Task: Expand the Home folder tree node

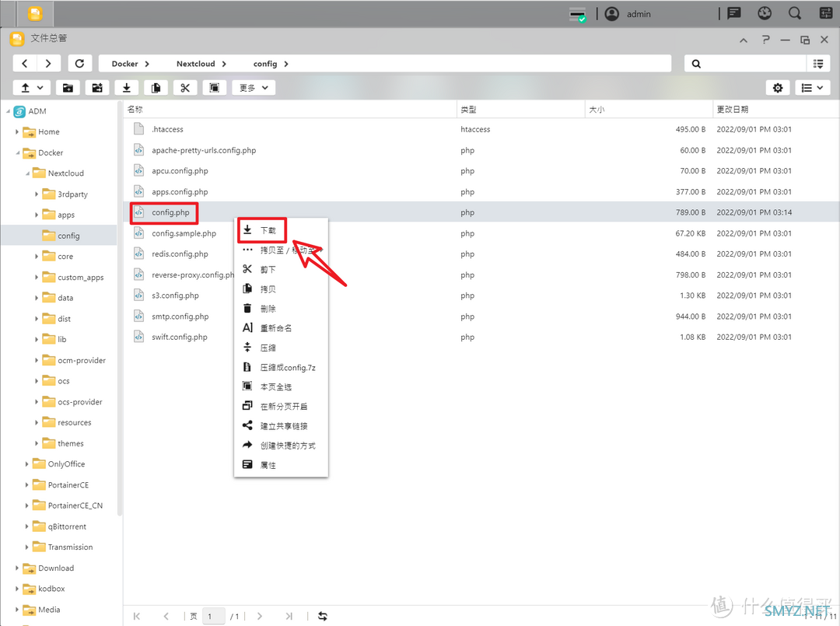Action: (16, 131)
